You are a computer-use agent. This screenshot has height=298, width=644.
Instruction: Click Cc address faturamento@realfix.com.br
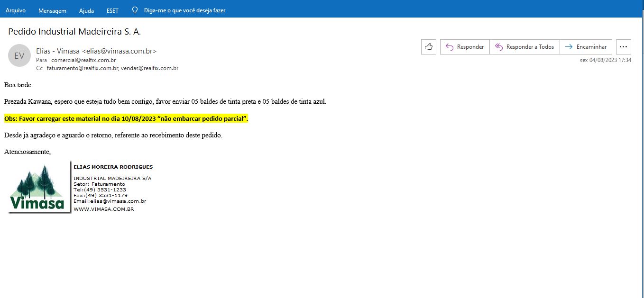[x=83, y=68]
